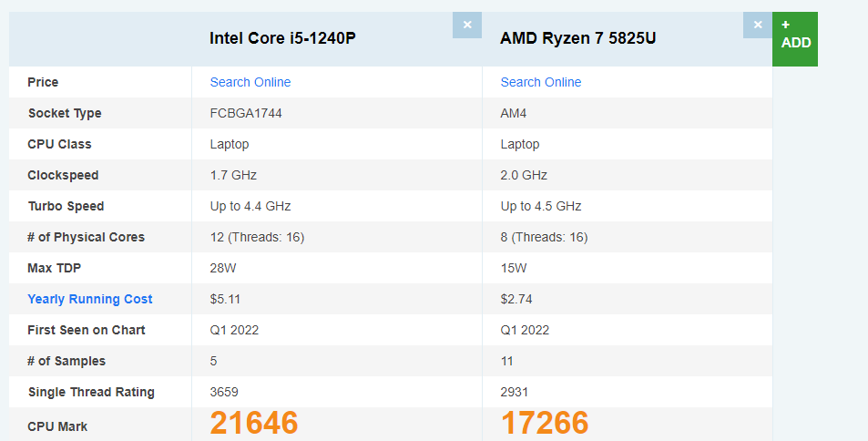The height and width of the screenshot is (441, 868).
Task: Click the Single Thread Rating label
Action: point(91,392)
